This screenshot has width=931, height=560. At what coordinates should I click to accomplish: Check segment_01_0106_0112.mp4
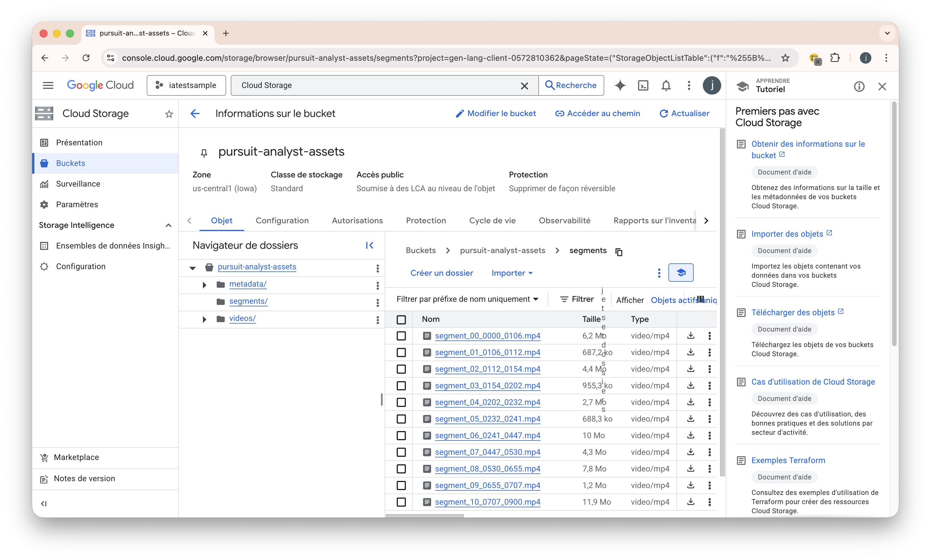(x=401, y=352)
